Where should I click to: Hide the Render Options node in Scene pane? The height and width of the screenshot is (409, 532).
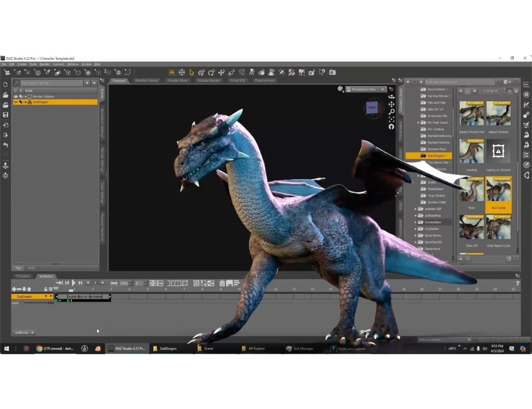[16, 96]
